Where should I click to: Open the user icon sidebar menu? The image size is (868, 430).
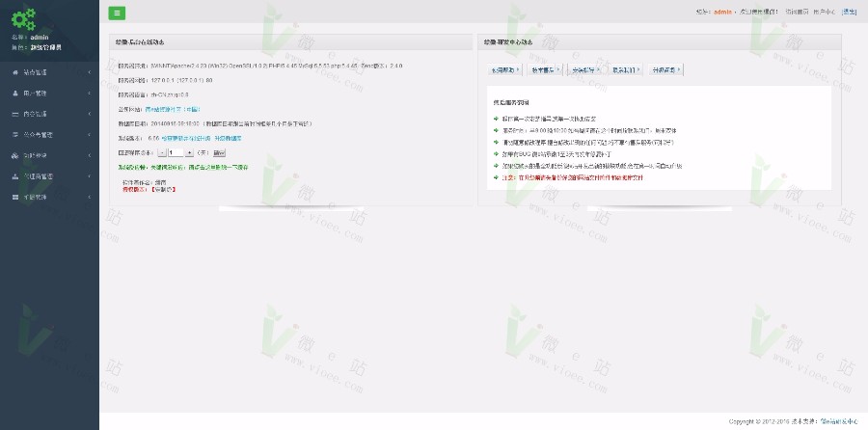(x=14, y=93)
